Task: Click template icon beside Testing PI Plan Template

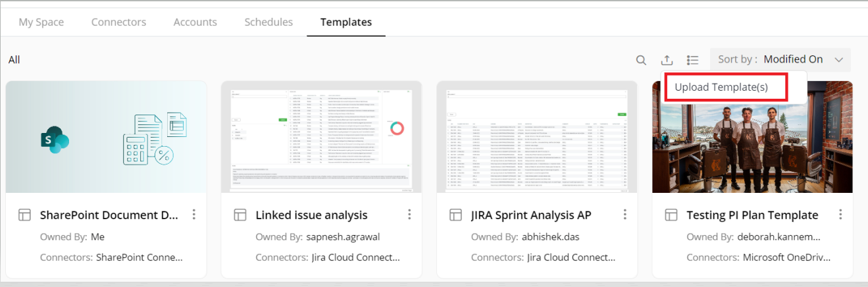Action: (x=671, y=215)
